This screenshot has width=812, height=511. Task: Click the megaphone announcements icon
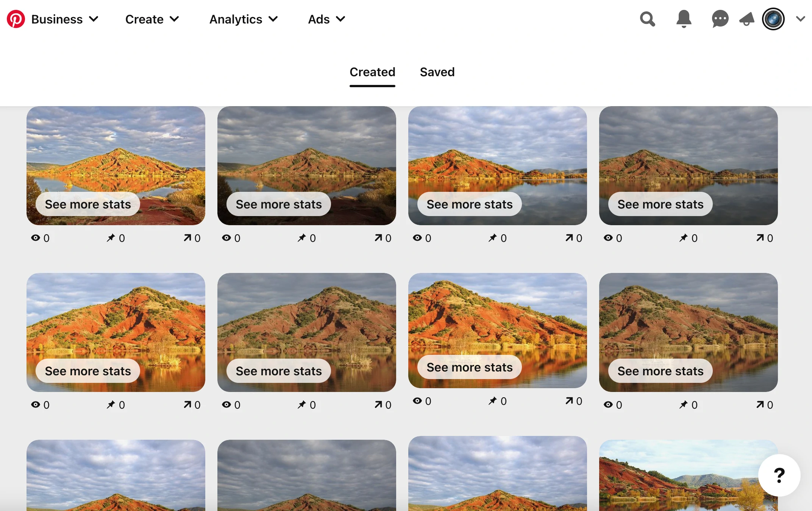746,19
